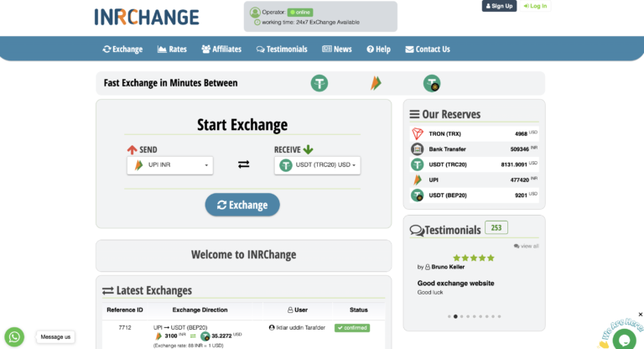Viewport: 644px width, 349px height.
Task: Click the Log In link
Action: 535,6
